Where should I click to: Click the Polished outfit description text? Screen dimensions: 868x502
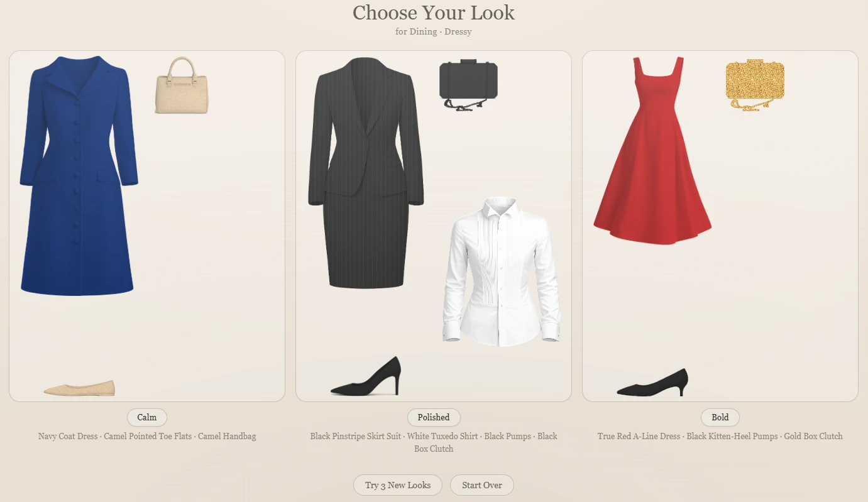point(434,442)
